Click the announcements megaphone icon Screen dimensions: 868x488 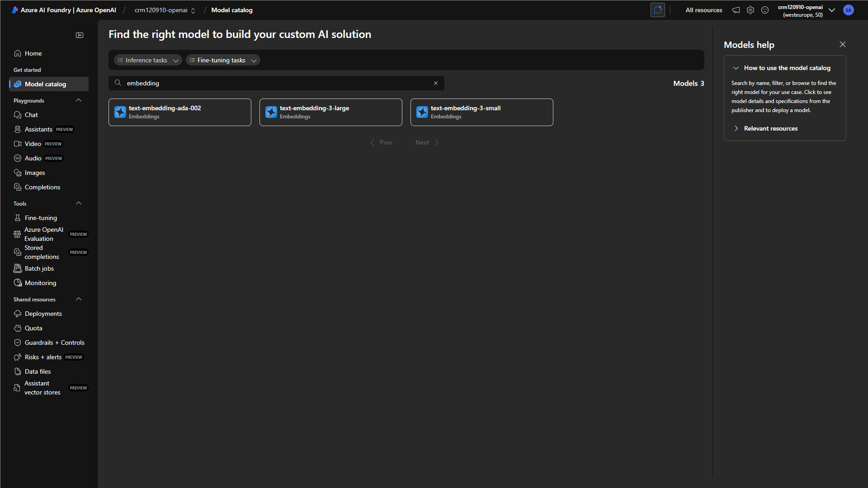(x=736, y=10)
